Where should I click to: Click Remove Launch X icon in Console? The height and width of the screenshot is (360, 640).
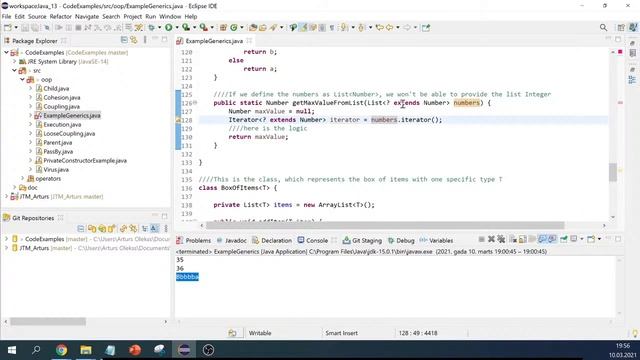491,239
